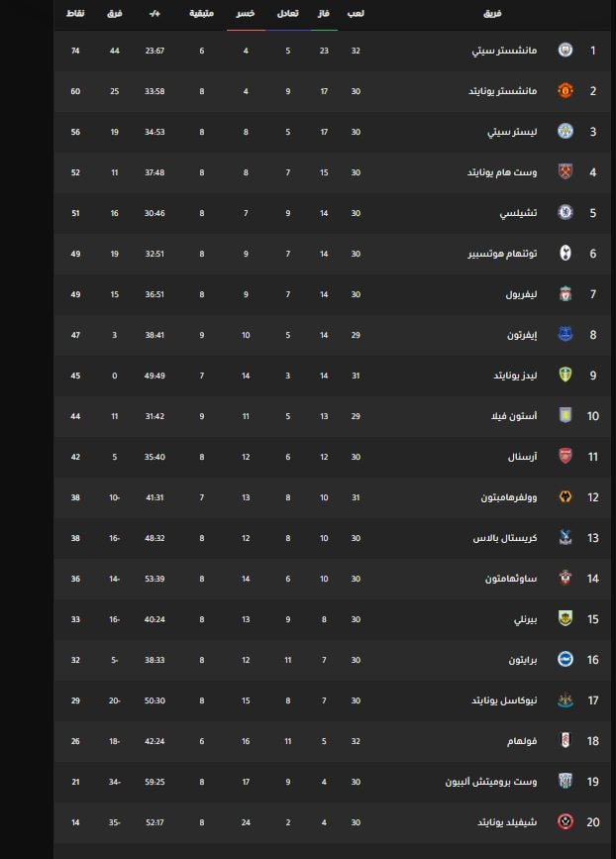Click the Manchester United club crest
Image resolution: width=616 pixels, height=859 pixels.
coord(565,91)
